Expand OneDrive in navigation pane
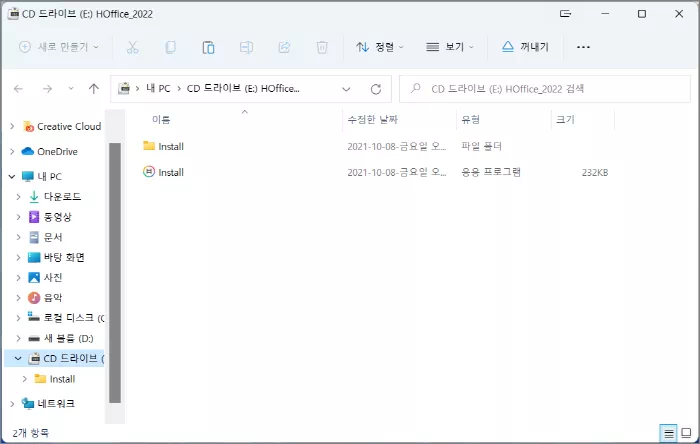The image size is (700, 444). tap(12, 152)
